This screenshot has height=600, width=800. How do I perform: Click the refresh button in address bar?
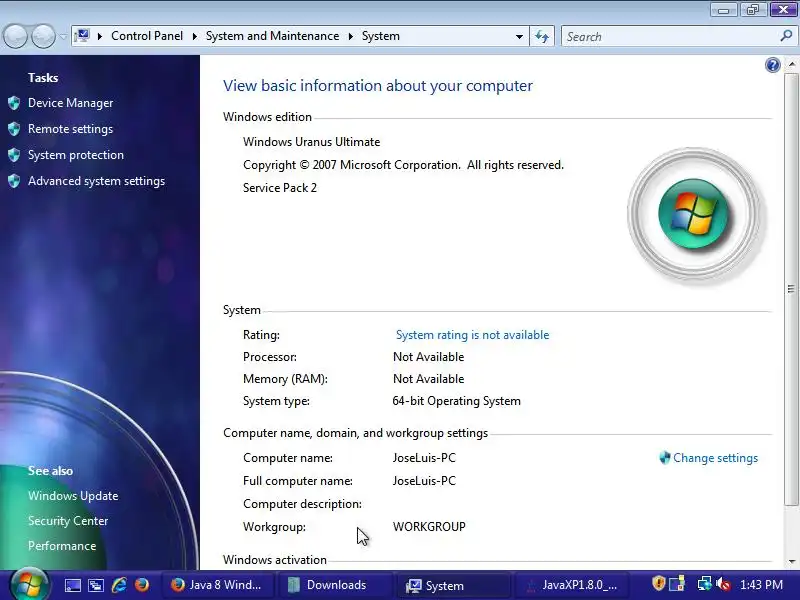(x=542, y=37)
